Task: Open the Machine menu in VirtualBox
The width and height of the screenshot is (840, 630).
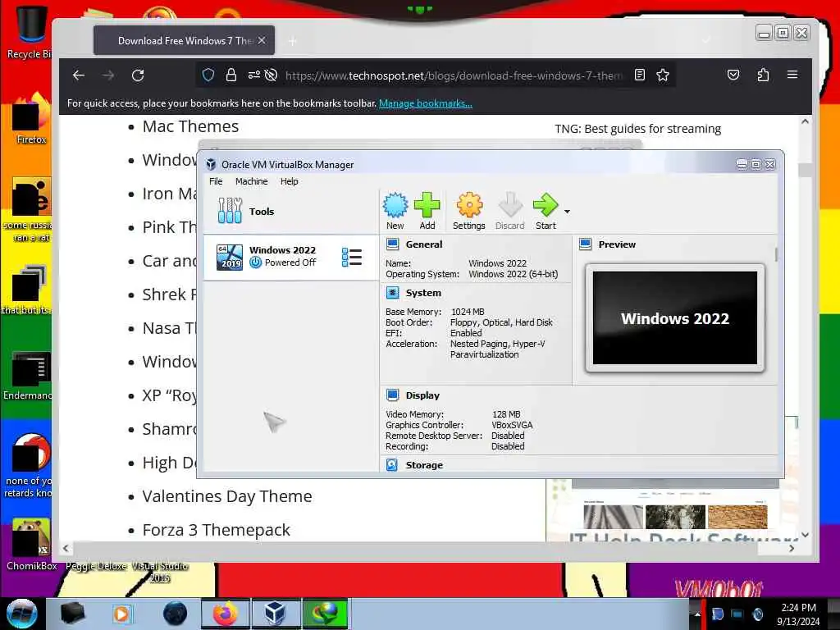Action: coord(251,181)
